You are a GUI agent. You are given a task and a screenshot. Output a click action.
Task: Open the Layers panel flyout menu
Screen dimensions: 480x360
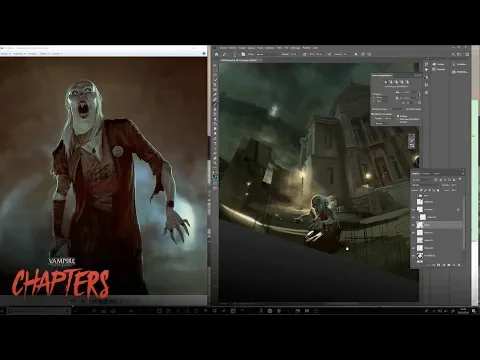[463, 174]
